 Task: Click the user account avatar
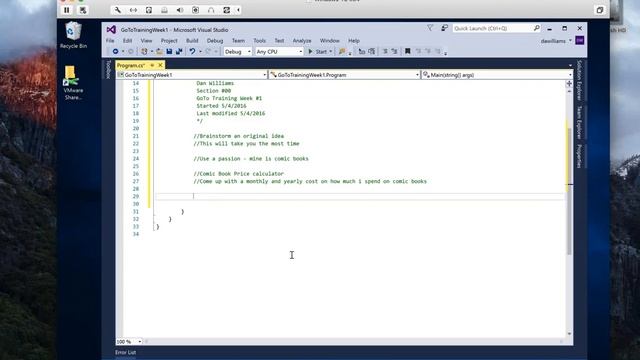click(x=580, y=40)
